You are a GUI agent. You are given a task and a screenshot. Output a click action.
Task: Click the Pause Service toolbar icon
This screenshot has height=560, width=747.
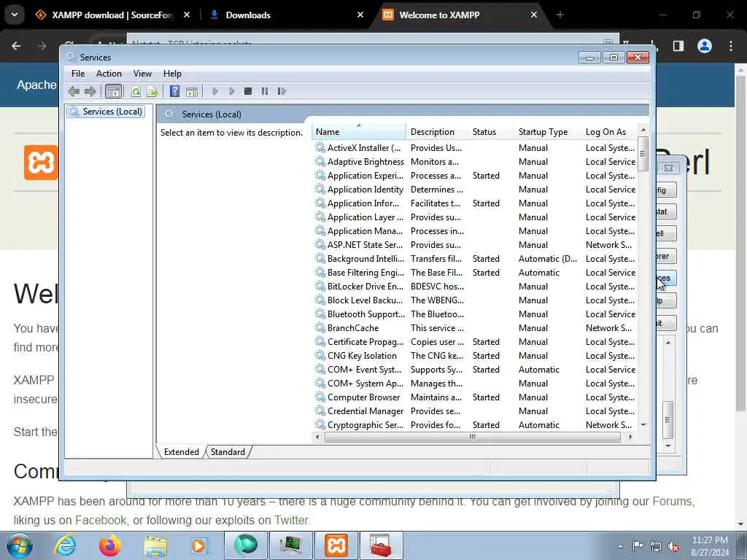[264, 91]
